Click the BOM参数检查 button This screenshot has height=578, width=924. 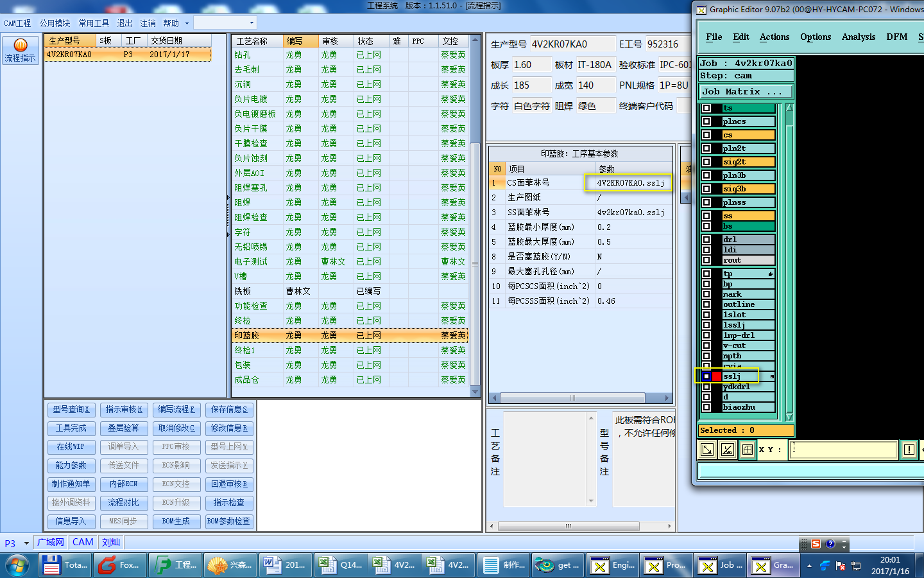click(x=229, y=521)
